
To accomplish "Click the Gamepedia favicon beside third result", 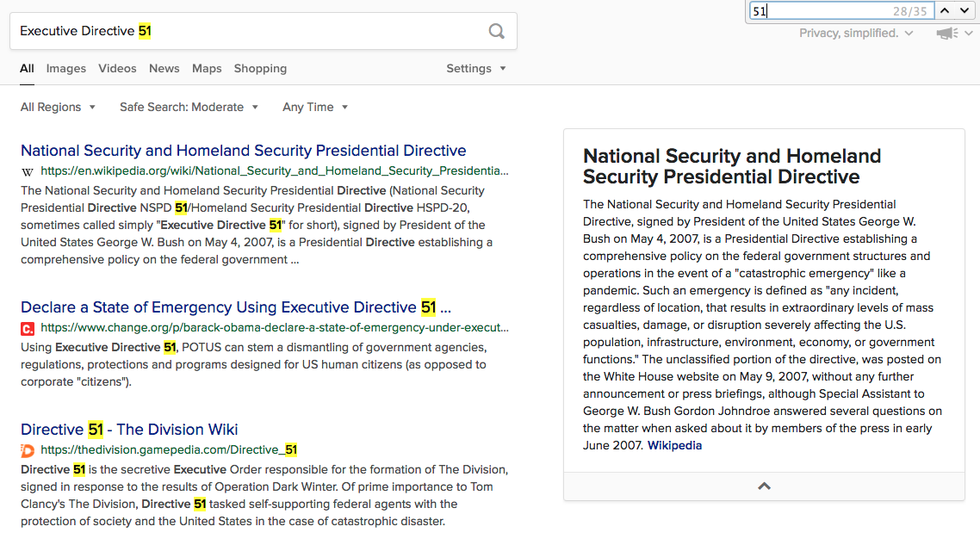I will 28,450.
